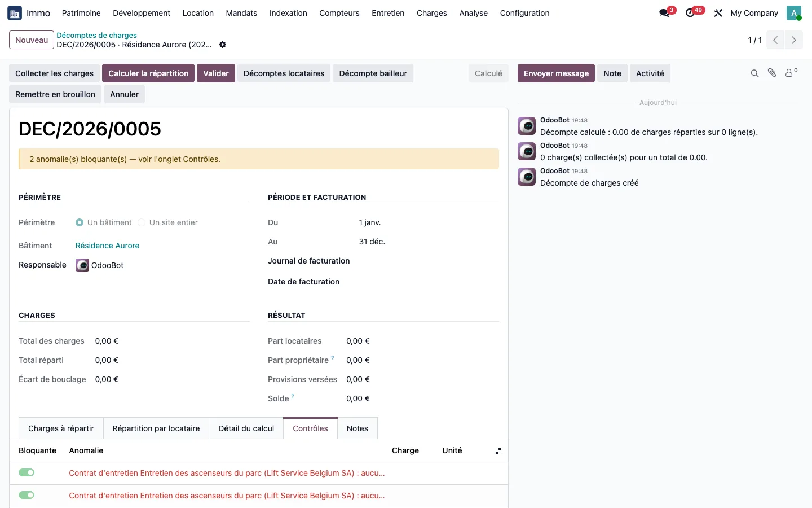Open attachments with the paperclip icon
Viewport: 812px width, 508px height.
coord(772,73)
